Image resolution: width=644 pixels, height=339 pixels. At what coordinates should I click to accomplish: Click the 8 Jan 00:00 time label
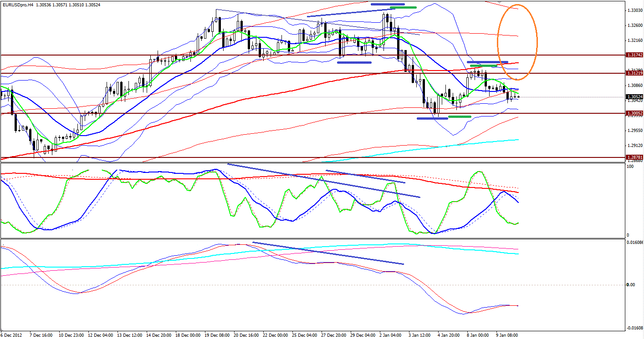(478, 335)
